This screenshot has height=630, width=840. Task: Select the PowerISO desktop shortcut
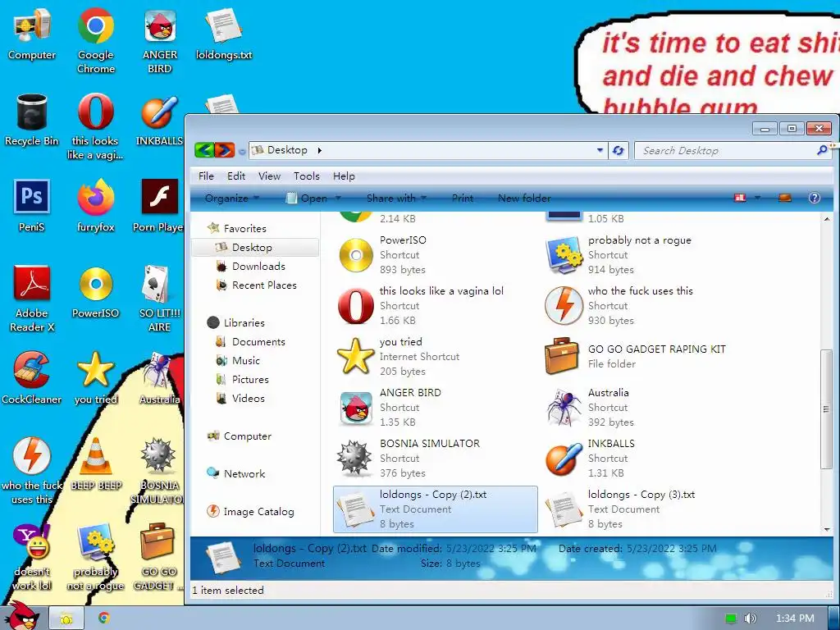coord(95,292)
